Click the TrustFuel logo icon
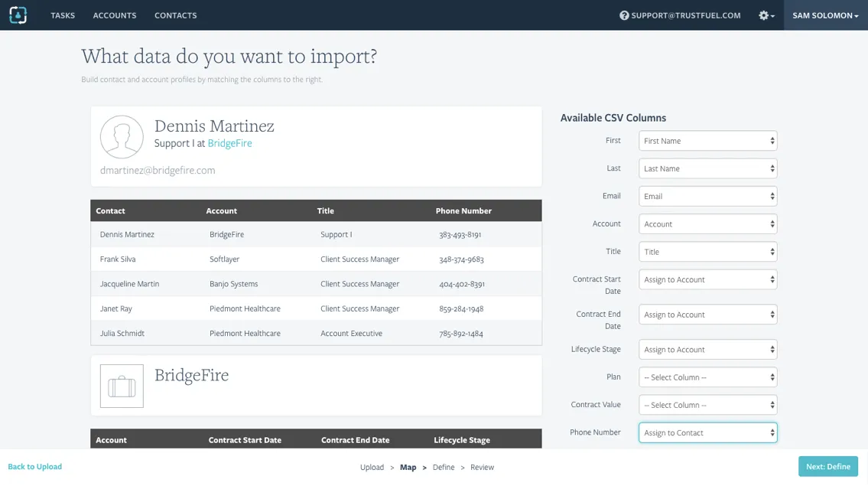This screenshot has height=486, width=868. pyautogui.click(x=17, y=15)
